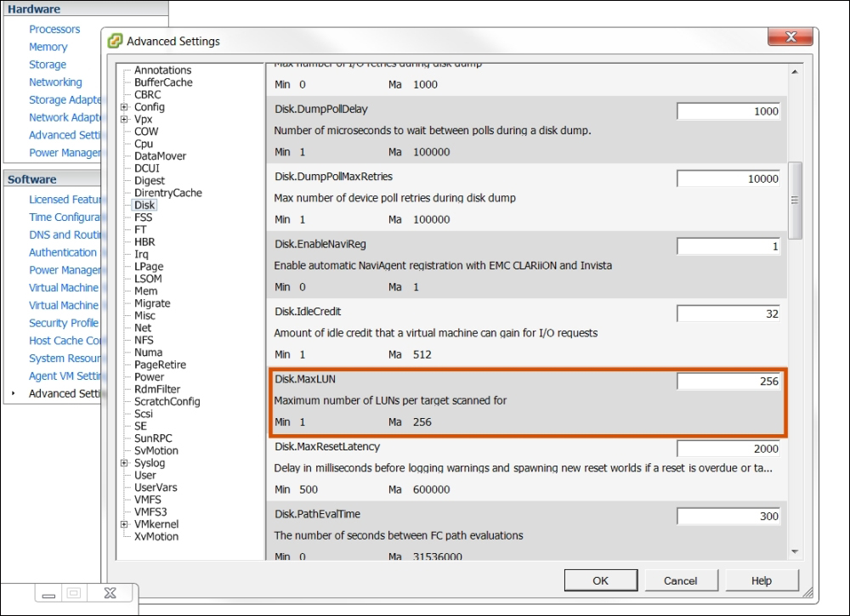The height and width of the screenshot is (616, 850).
Task: Select Digest in the settings tree
Action: point(149,181)
